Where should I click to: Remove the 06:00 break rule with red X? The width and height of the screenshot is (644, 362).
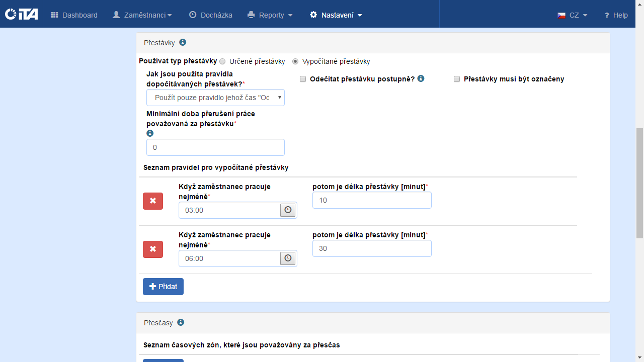point(153,249)
